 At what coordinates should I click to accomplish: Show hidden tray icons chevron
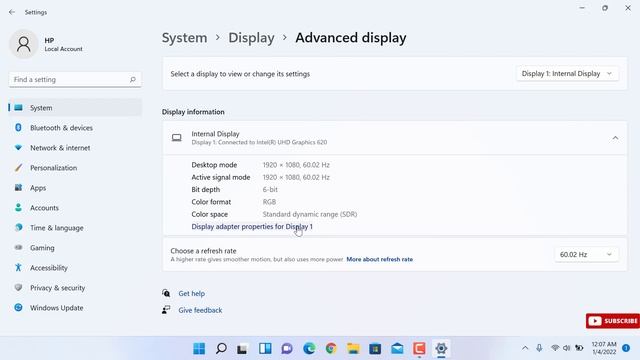pos(525,348)
